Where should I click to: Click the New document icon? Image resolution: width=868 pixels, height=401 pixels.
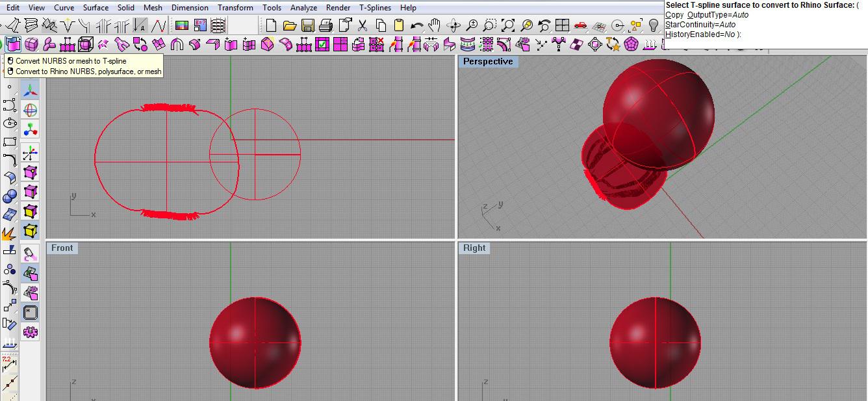click(272, 25)
